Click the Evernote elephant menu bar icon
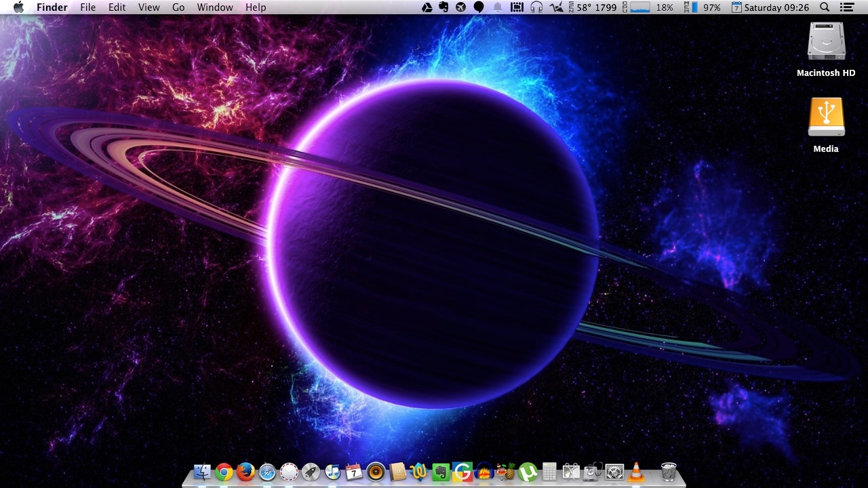The width and height of the screenshot is (868, 488). 444,7
